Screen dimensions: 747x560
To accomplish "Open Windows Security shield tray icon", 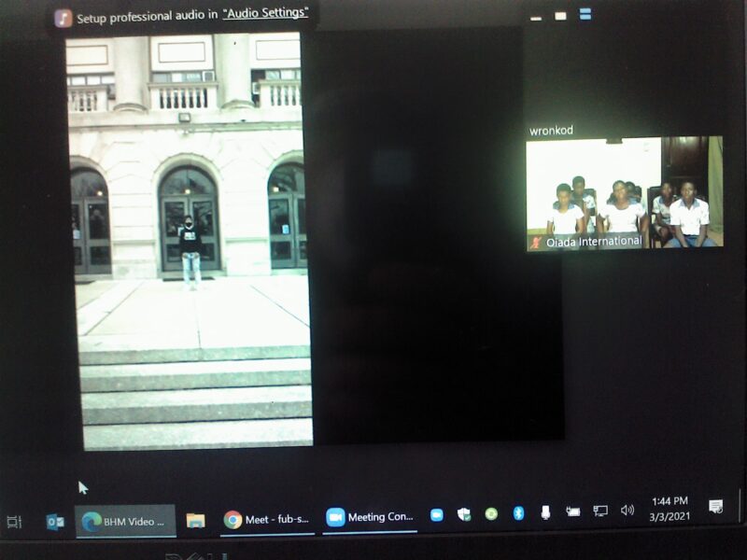I will (464, 514).
